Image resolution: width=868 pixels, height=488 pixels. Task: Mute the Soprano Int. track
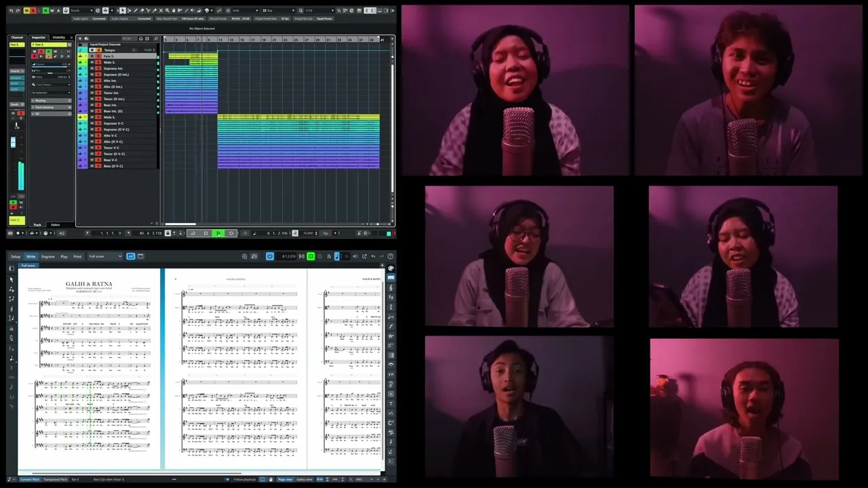[92, 68]
